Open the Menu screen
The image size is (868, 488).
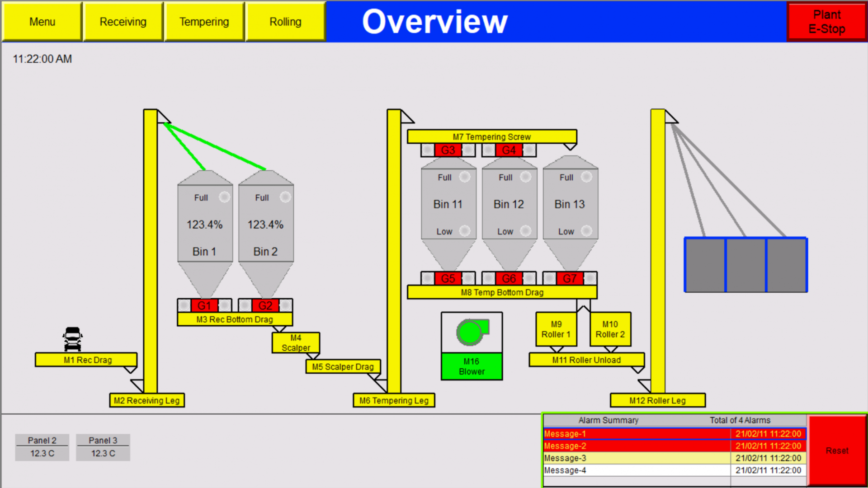point(42,21)
